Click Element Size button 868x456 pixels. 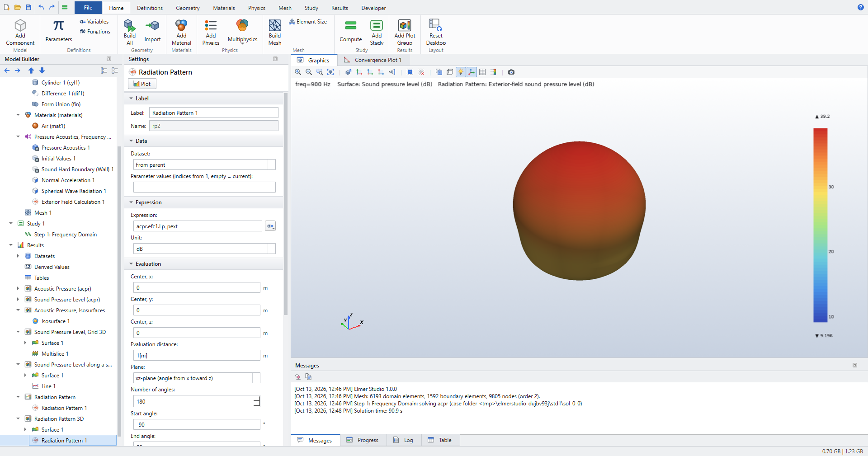[x=308, y=22]
